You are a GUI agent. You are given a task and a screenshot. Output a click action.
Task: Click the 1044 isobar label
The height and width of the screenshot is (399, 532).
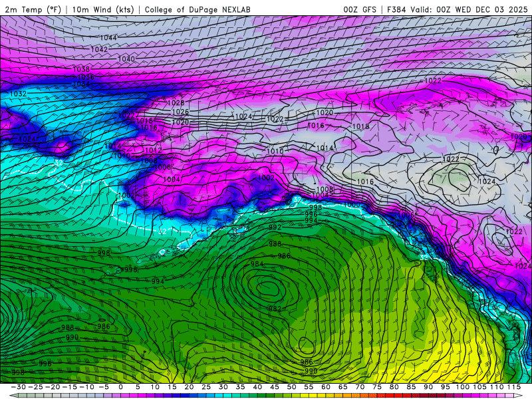click(x=108, y=38)
